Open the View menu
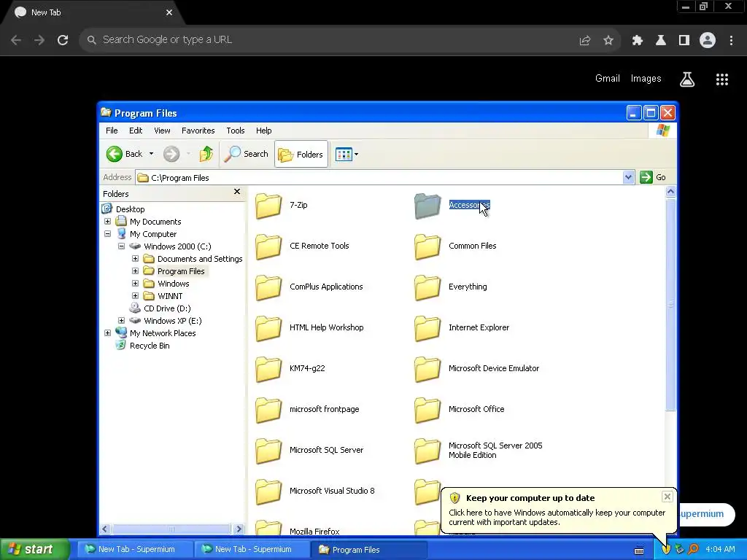The height and width of the screenshot is (560, 747). tap(162, 131)
